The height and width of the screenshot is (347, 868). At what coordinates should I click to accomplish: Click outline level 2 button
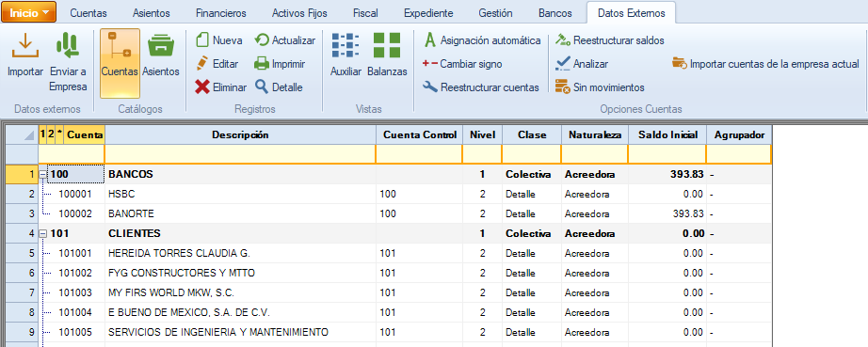tap(51, 134)
